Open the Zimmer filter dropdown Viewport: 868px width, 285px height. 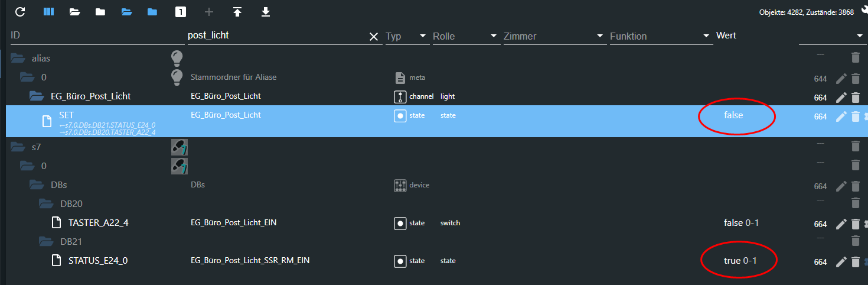[600, 36]
